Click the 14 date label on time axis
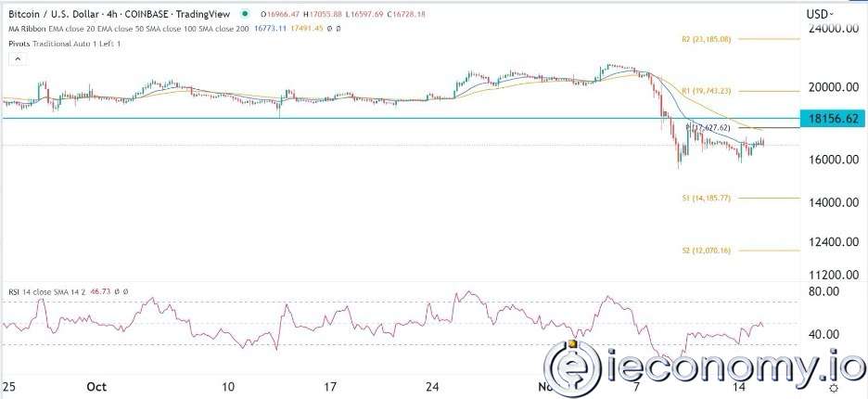The image size is (868, 399). pyautogui.click(x=740, y=386)
